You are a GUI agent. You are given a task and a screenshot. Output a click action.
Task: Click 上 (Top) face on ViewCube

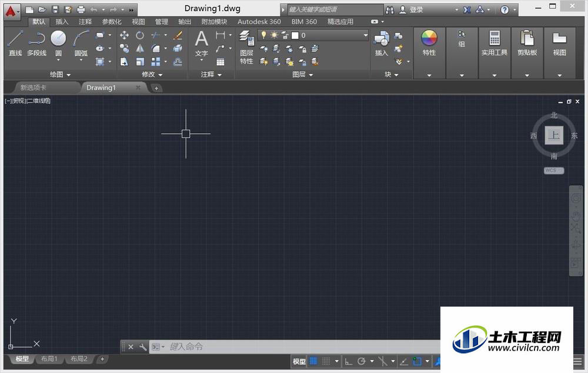(554, 135)
